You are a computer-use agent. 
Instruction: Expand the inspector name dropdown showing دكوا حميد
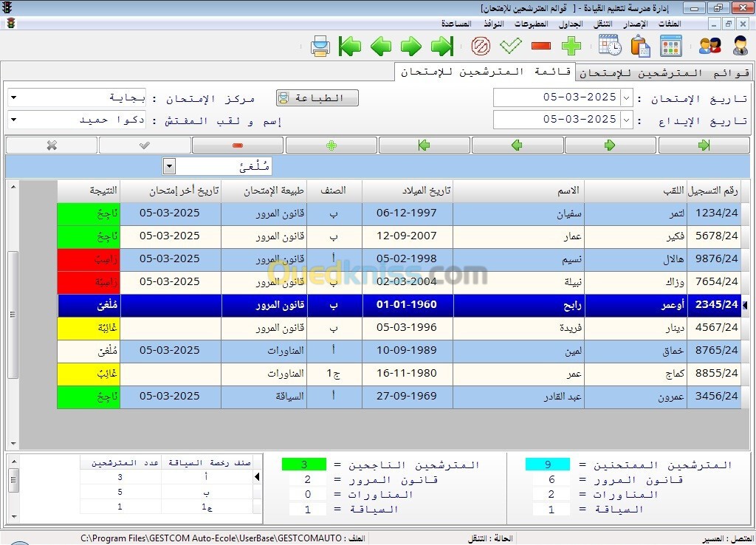pos(13,120)
